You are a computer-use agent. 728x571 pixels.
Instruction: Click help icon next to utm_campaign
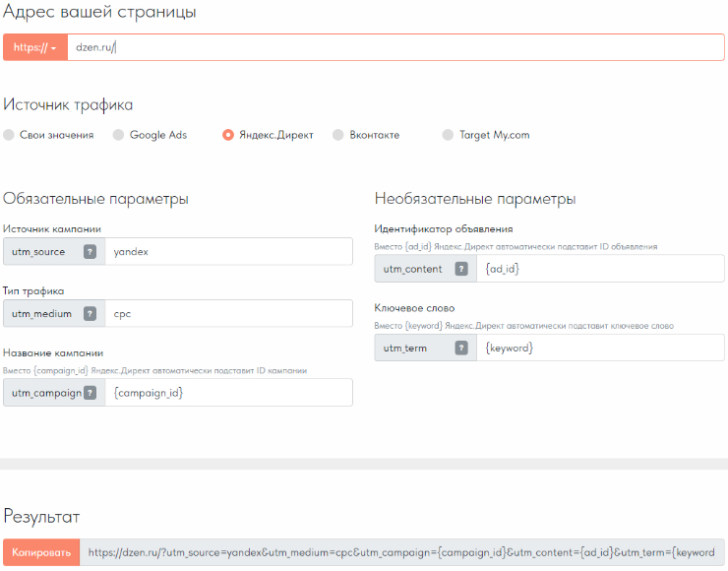pyautogui.click(x=90, y=393)
